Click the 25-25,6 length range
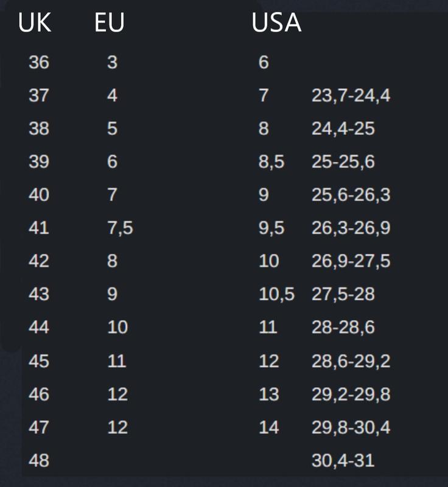Screen dimensions: 448x487 coord(343,162)
